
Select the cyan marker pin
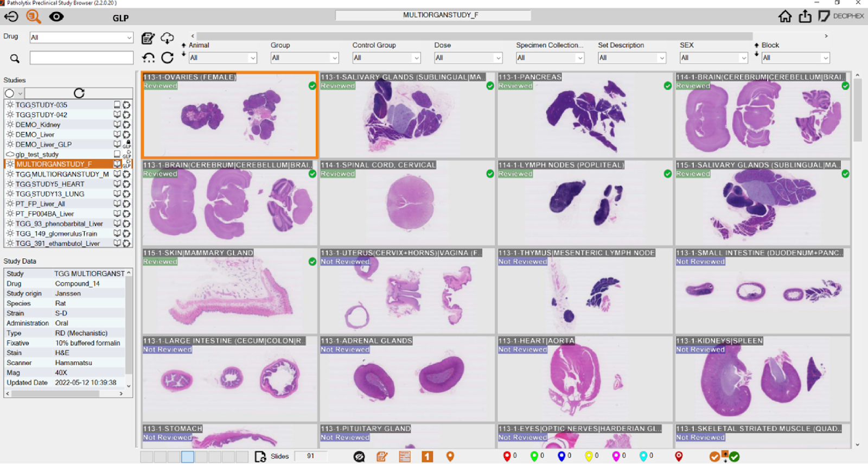tap(643, 456)
